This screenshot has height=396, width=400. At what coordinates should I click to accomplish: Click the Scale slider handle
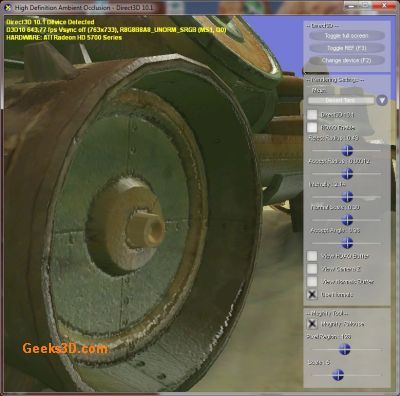[338, 375]
